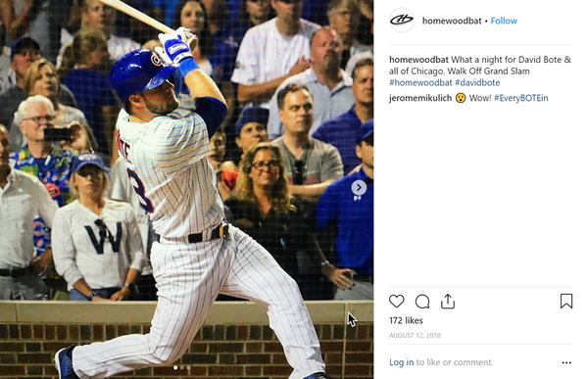588x379 pixels.
Task: Open the #davidbote hashtag
Action: point(477,82)
